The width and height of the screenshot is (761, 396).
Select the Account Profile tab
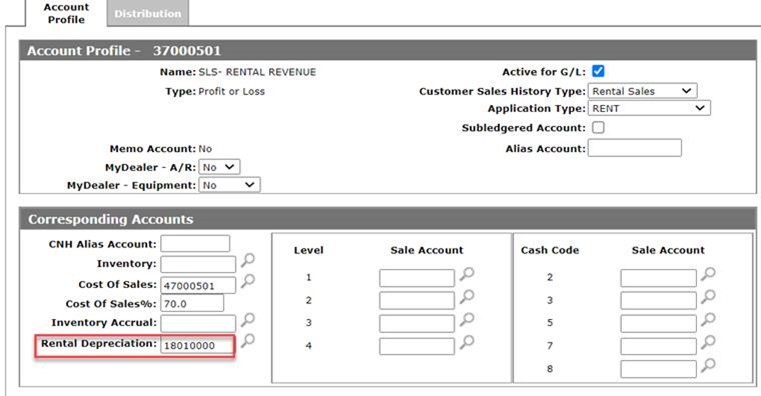[66, 14]
